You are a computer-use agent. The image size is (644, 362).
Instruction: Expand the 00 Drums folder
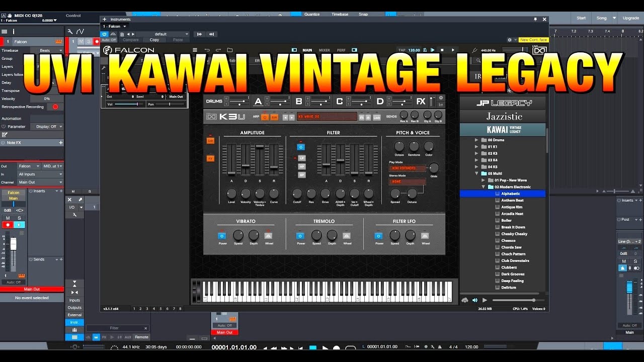click(477, 140)
